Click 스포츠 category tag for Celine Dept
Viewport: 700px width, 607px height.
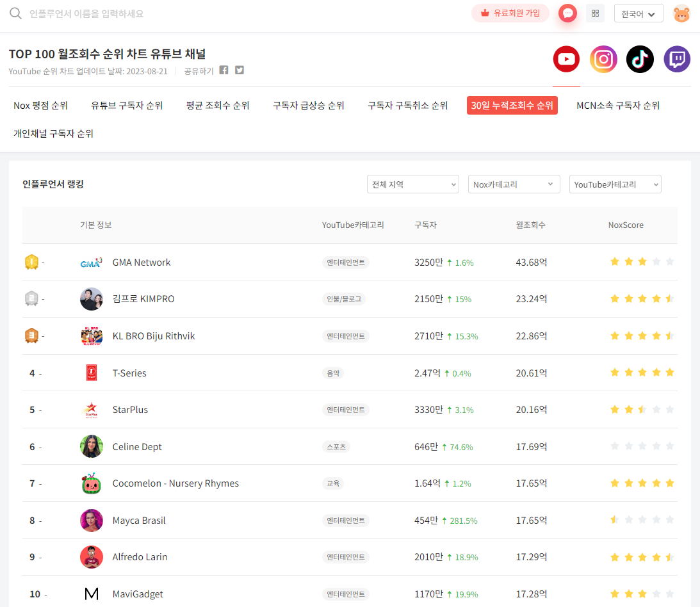336,447
